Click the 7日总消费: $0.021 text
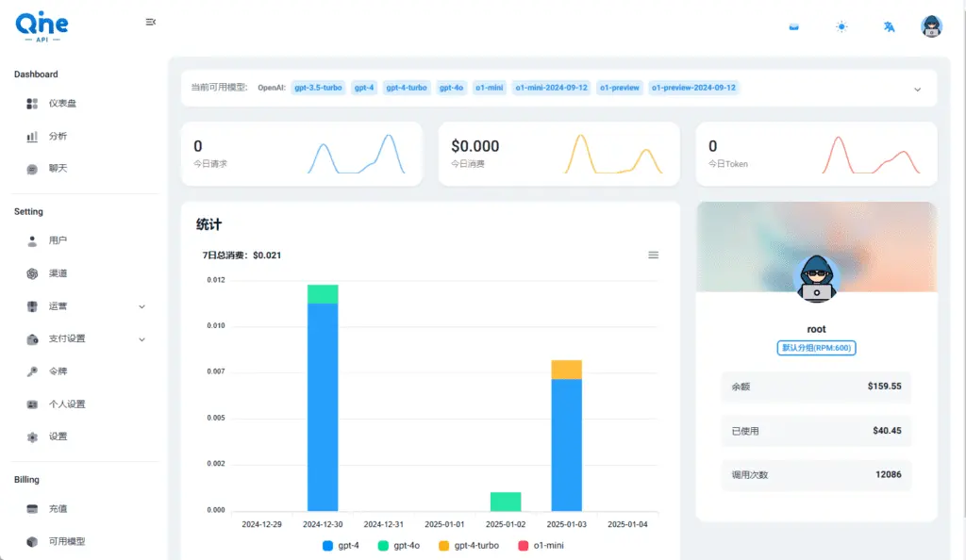 click(x=241, y=255)
